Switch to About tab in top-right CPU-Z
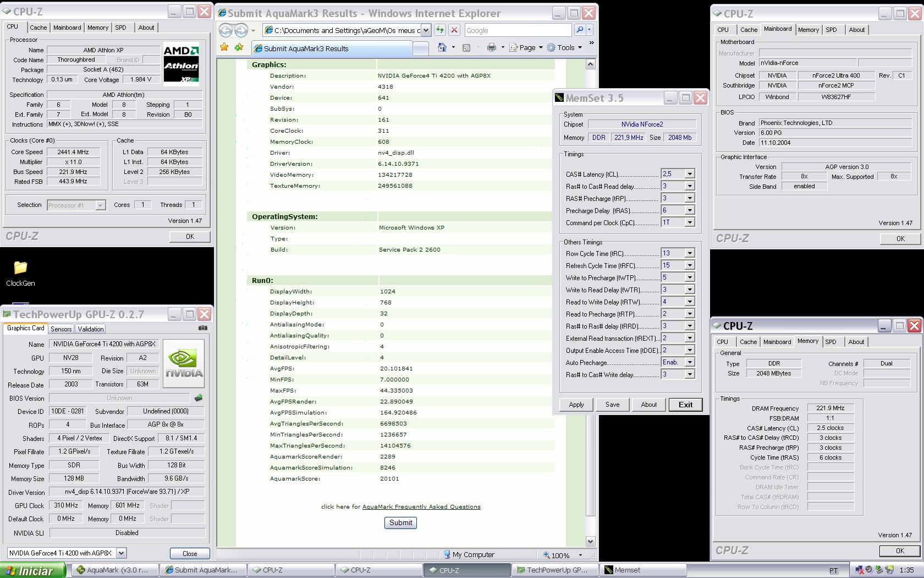This screenshot has height=578, width=924. (856, 30)
